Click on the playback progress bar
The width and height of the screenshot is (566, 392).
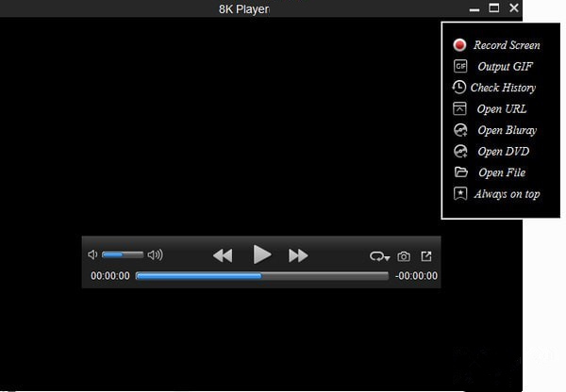click(261, 276)
